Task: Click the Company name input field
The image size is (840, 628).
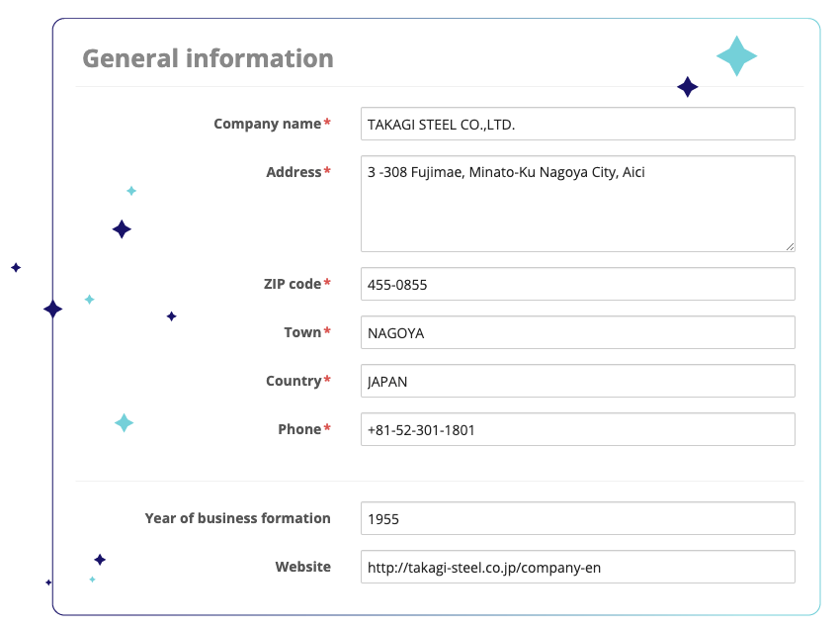Action: (577, 124)
